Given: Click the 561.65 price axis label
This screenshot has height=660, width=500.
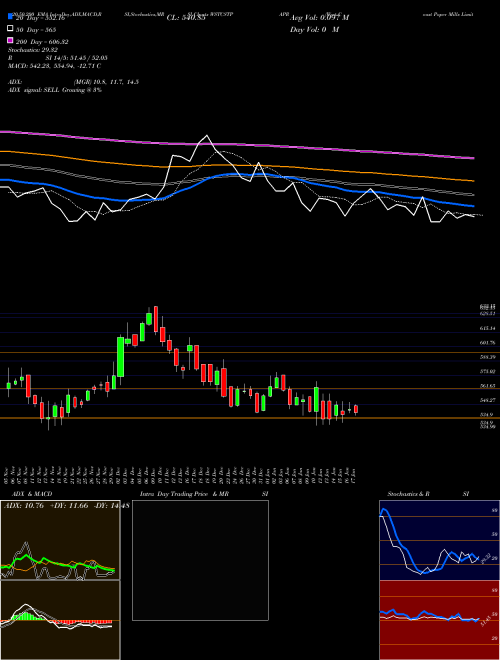Looking at the screenshot, I should click(487, 386).
